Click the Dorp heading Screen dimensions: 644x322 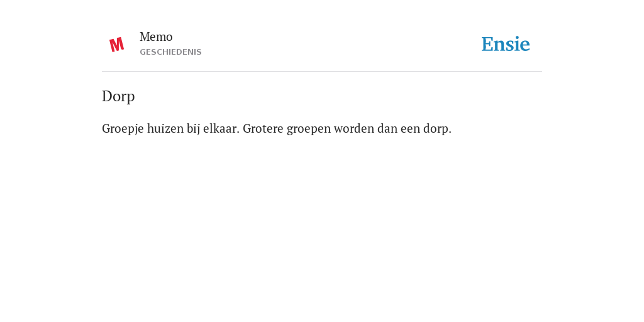118,96
